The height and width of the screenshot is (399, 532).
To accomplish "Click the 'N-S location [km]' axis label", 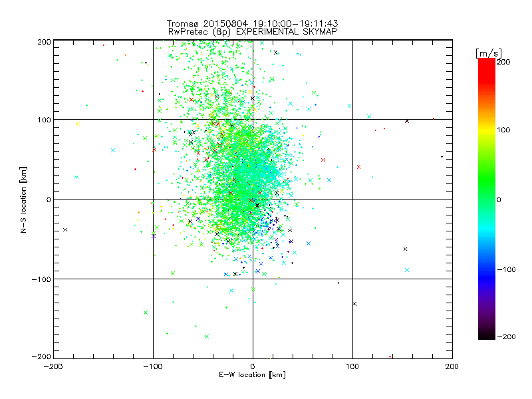I will [x=23, y=199].
